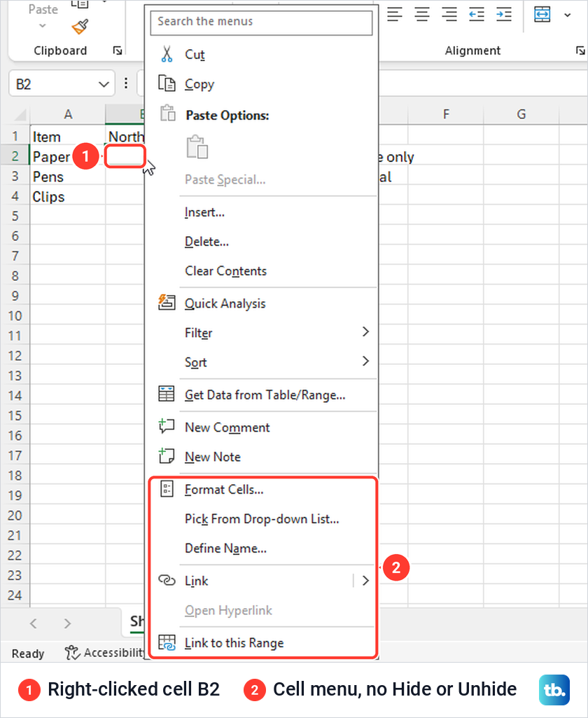The width and height of the screenshot is (588, 718).
Task: Select row 24 header
Action: [x=15, y=595]
